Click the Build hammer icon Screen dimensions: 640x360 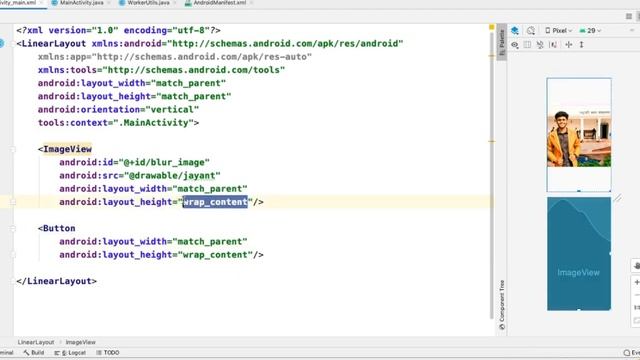pyautogui.click(x=26, y=353)
